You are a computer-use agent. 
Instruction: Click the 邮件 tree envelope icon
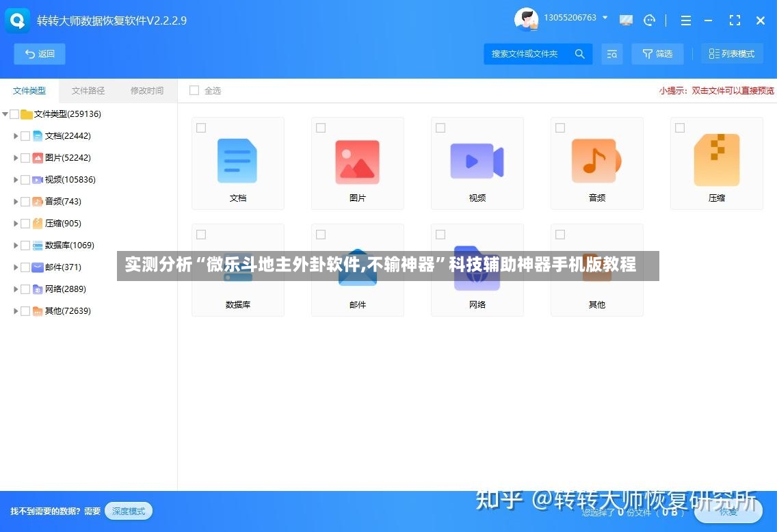[38, 267]
